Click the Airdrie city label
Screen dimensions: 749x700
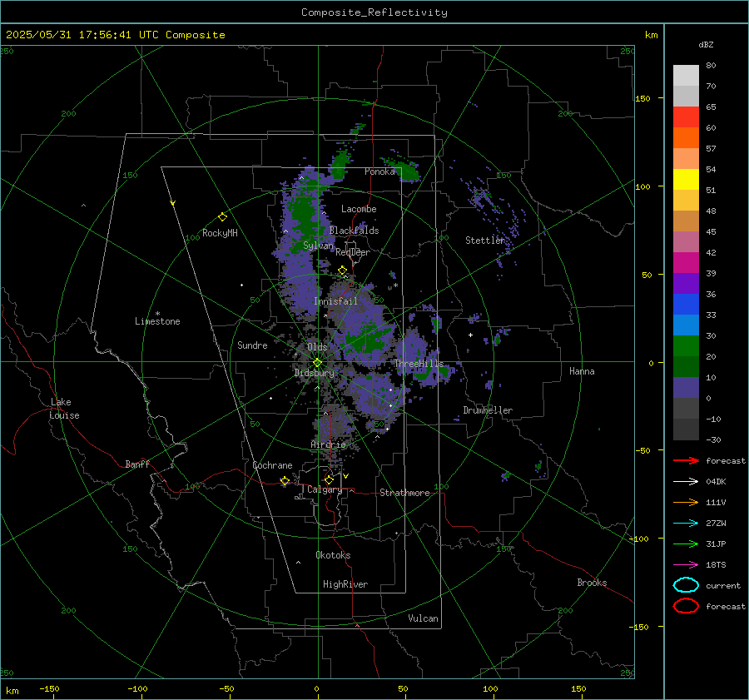[x=328, y=444]
